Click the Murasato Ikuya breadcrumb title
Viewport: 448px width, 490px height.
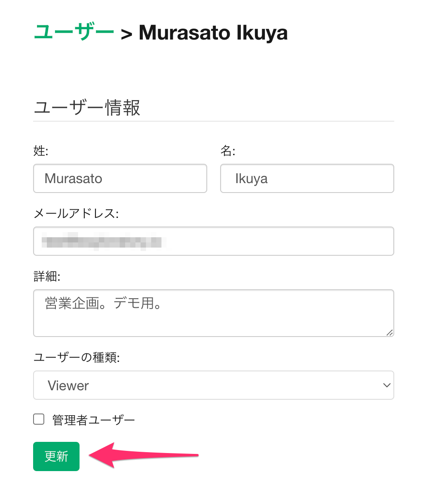tap(213, 33)
